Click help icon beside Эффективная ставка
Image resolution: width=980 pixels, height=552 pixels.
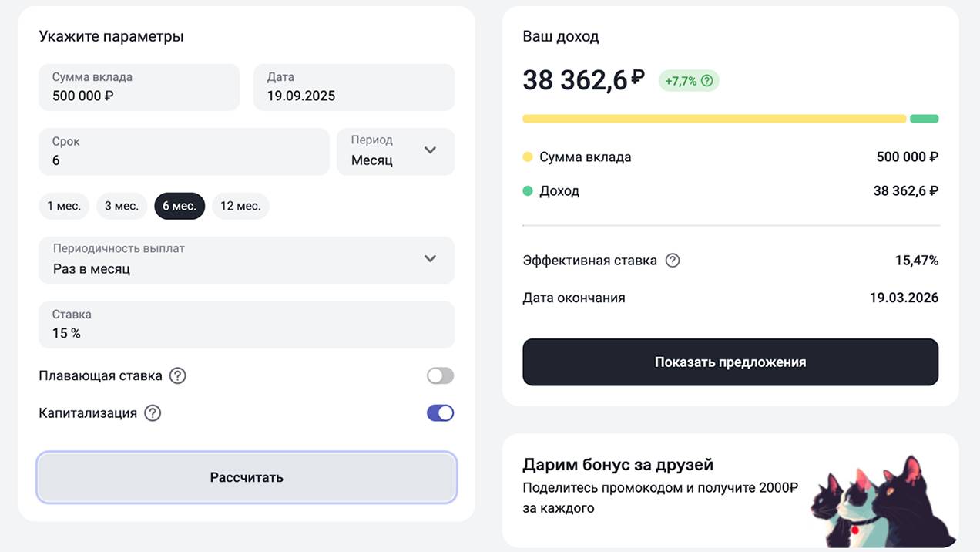click(673, 261)
